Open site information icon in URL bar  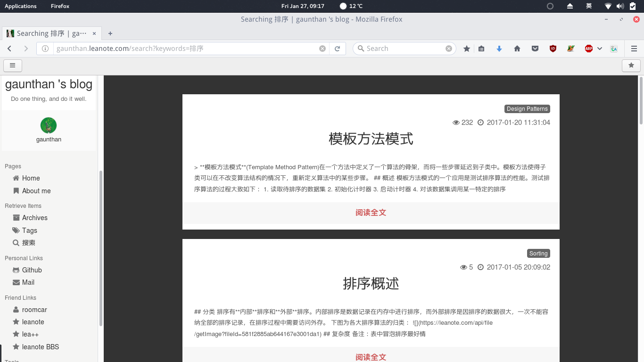45,49
